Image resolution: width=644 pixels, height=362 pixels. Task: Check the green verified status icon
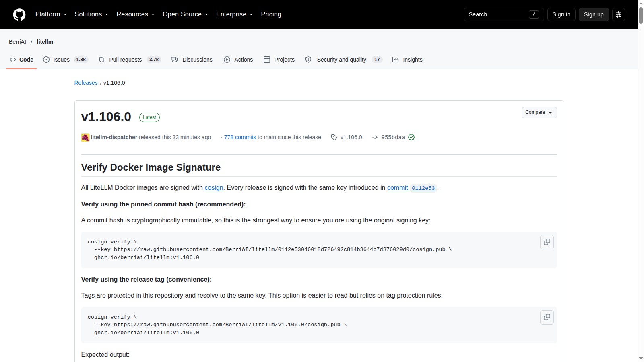[411, 138]
